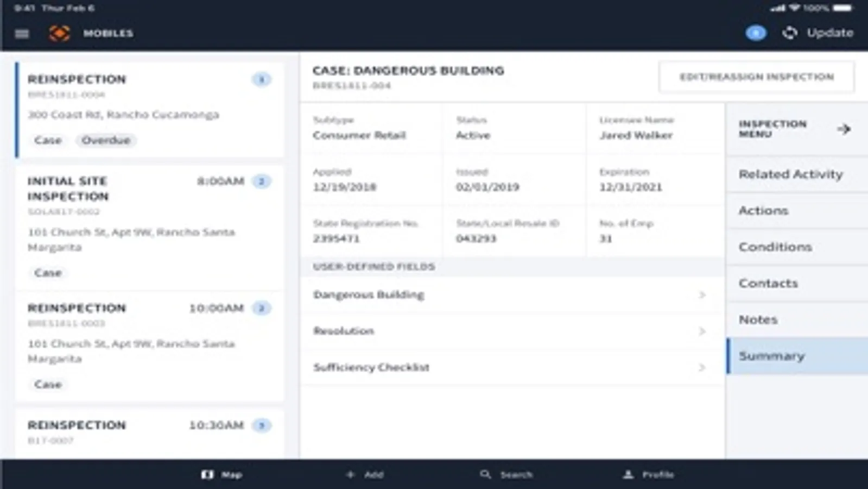
Task: Click the Profile person icon in bottom bar
Action: pyautogui.click(x=628, y=475)
